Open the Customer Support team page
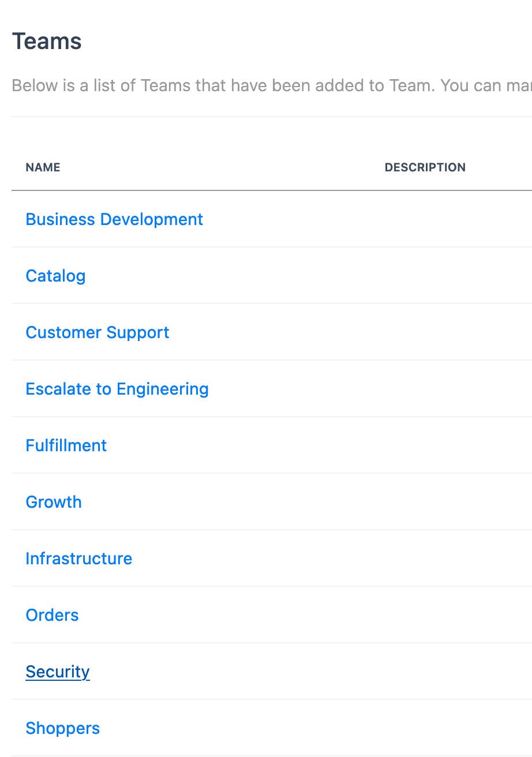 pyautogui.click(x=98, y=332)
